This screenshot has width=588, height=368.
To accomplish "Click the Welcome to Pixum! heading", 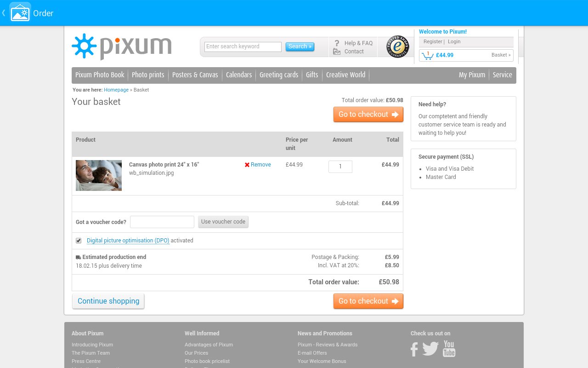I will coord(443,32).
